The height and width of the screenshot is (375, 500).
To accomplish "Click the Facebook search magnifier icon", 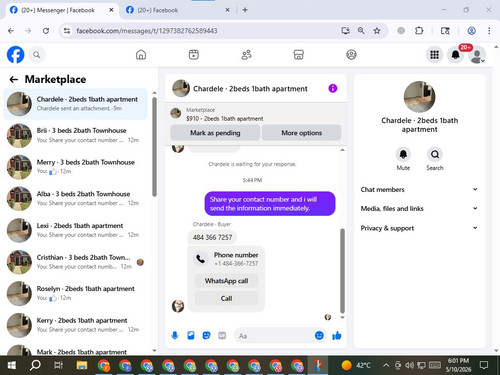I will 37,55.
